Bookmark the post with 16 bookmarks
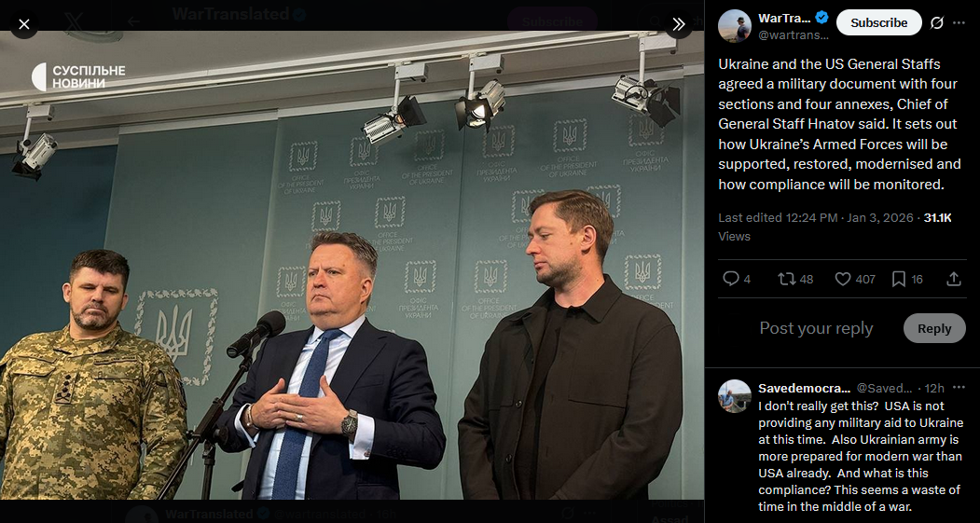The height and width of the screenshot is (523, 980). coord(907,279)
